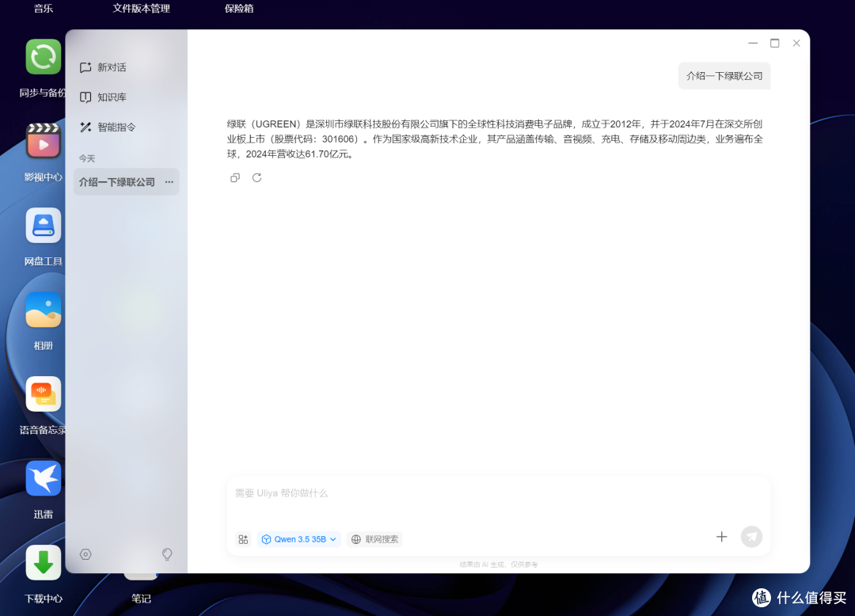This screenshot has height=616, width=855.
Task: Click the 保险箱 desktop label
Action: coord(239,8)
